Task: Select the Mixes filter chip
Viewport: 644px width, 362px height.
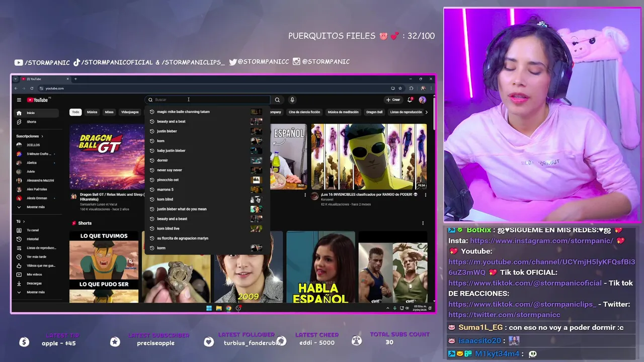Action: click(x=109, y=112)
